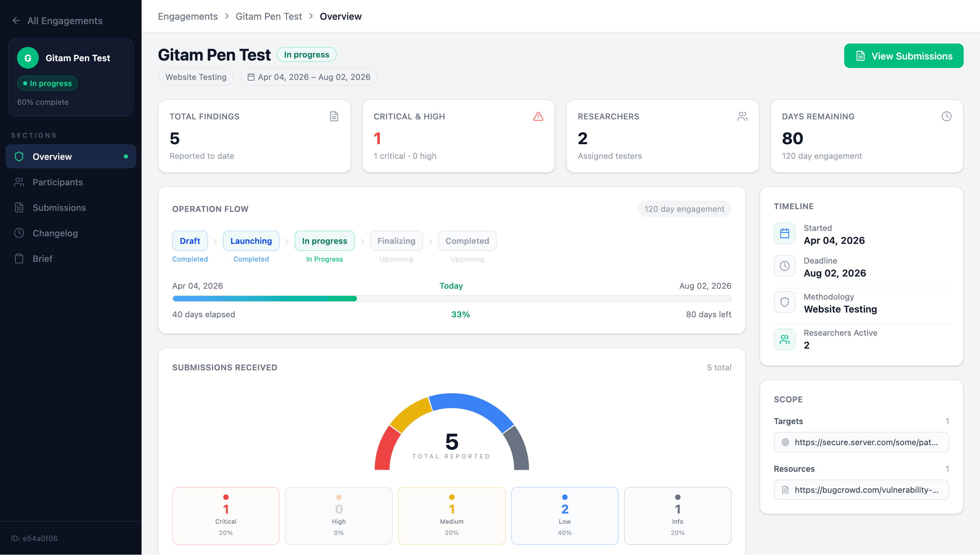
Task: Click the 'ID: e54a0f06' text
Action: 34,539
